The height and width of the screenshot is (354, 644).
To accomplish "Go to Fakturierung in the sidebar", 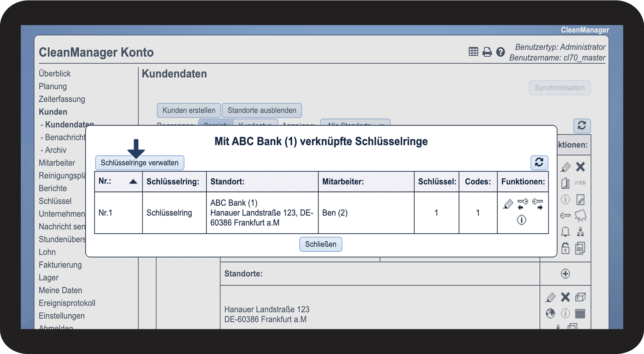I will click(60, 265).
